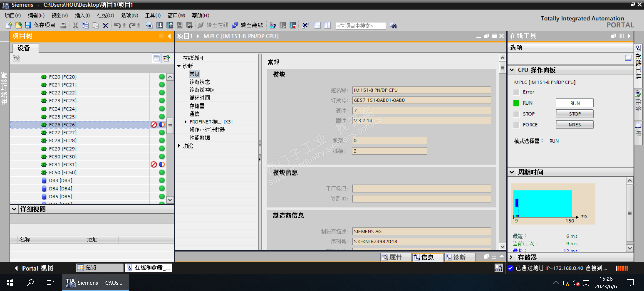The image size is (644, 291).
Task: Click the blue floppy-disk save icon
Action: (x=28, y=25)
